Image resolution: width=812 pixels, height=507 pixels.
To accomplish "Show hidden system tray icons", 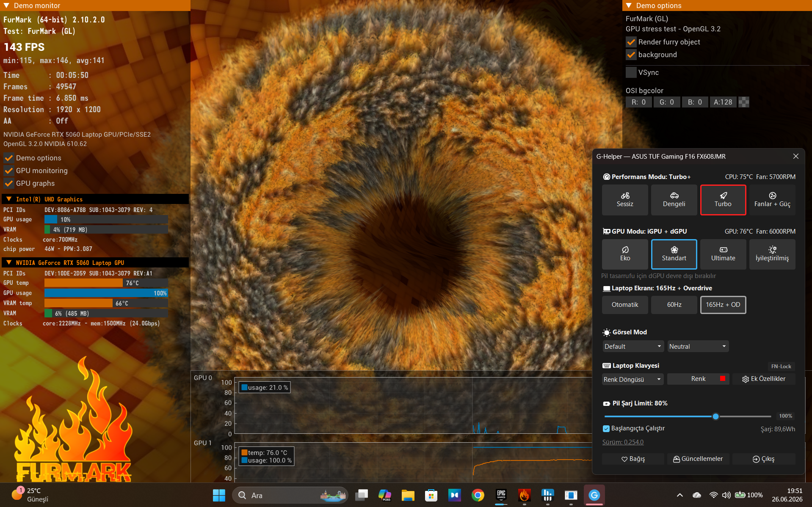I will pyautogui.click(x=680, y=495).
